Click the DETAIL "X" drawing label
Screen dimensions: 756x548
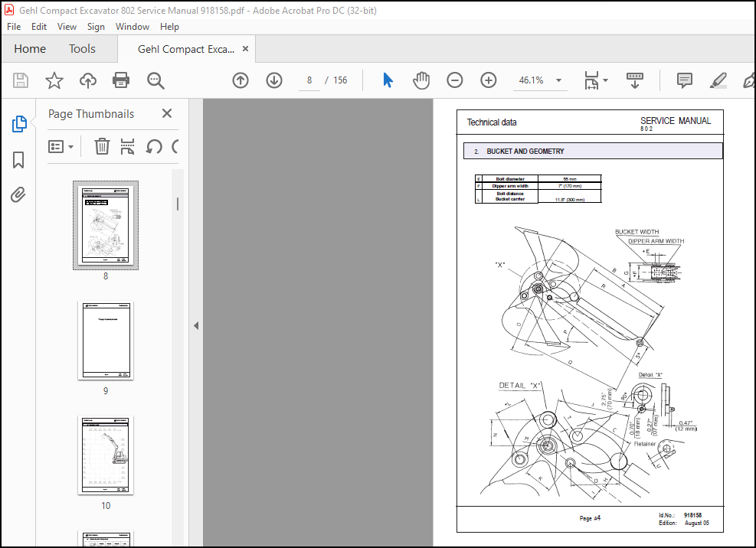520,386
